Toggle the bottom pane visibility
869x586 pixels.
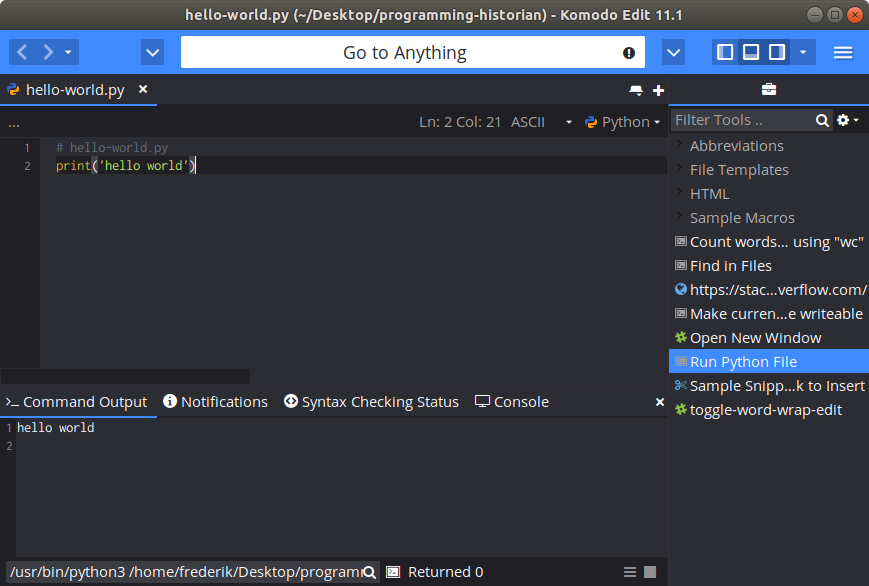[x=750, y=51]
